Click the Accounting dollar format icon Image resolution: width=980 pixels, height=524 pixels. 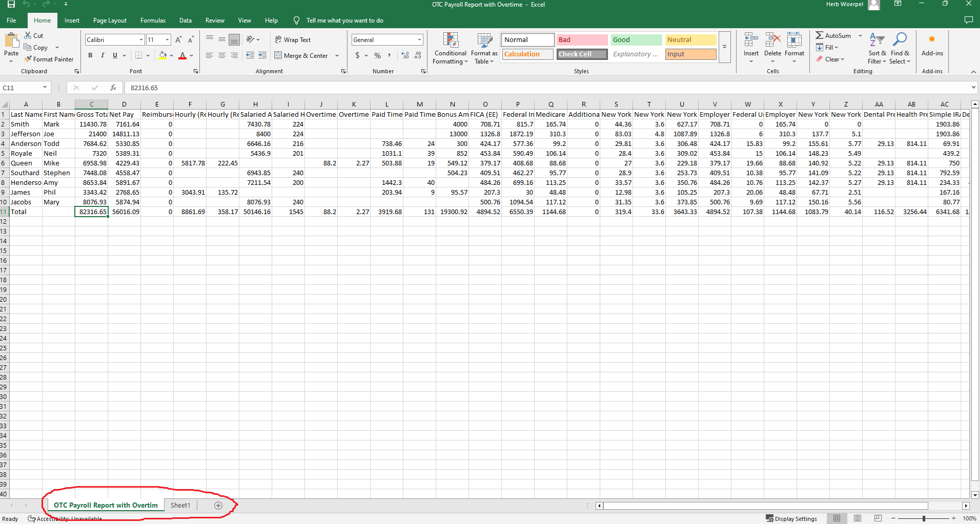pos(357,55)
